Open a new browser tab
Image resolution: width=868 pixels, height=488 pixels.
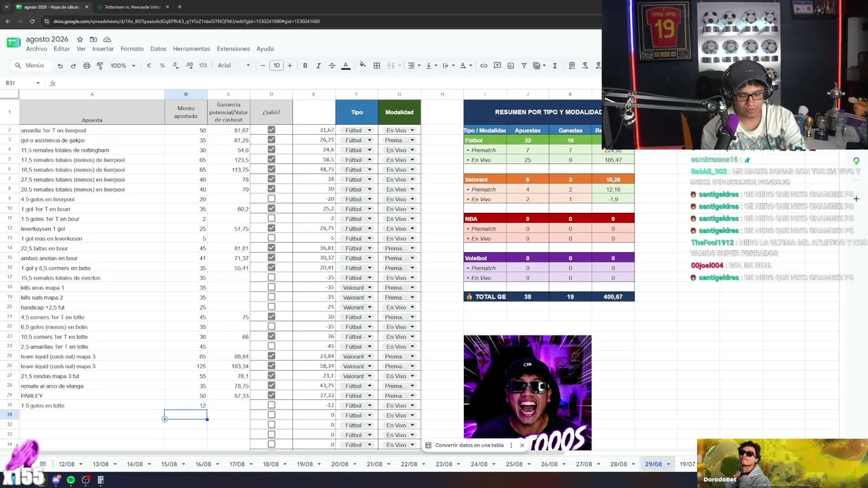(x=179, y=7)
